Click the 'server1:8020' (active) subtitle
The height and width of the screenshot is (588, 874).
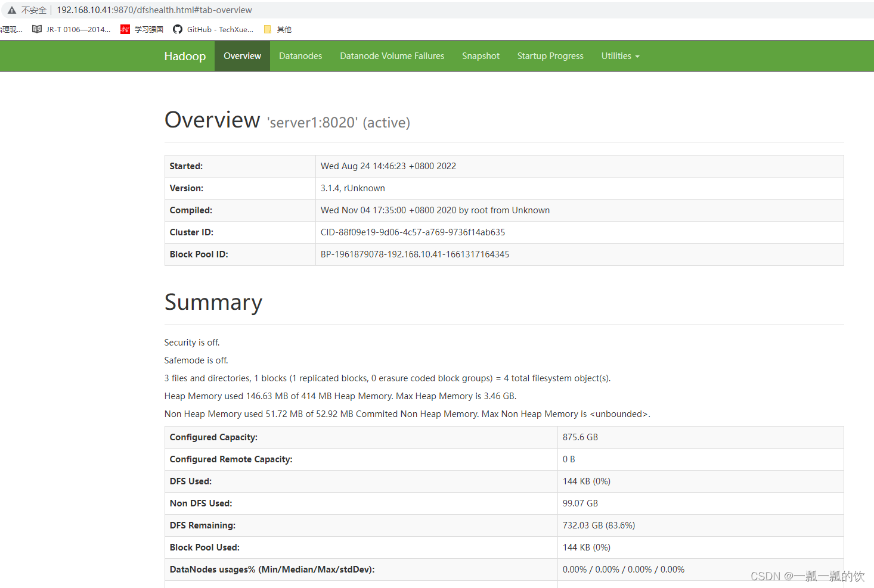coord(339,123)
